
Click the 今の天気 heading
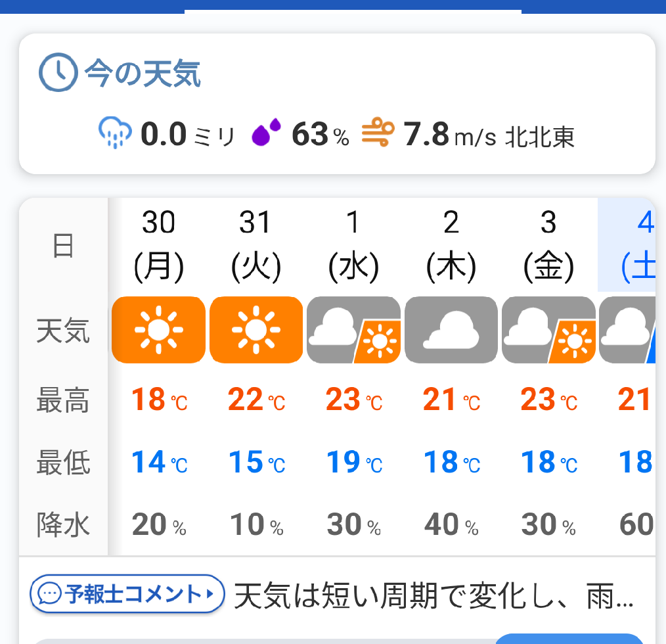[142, 73]
